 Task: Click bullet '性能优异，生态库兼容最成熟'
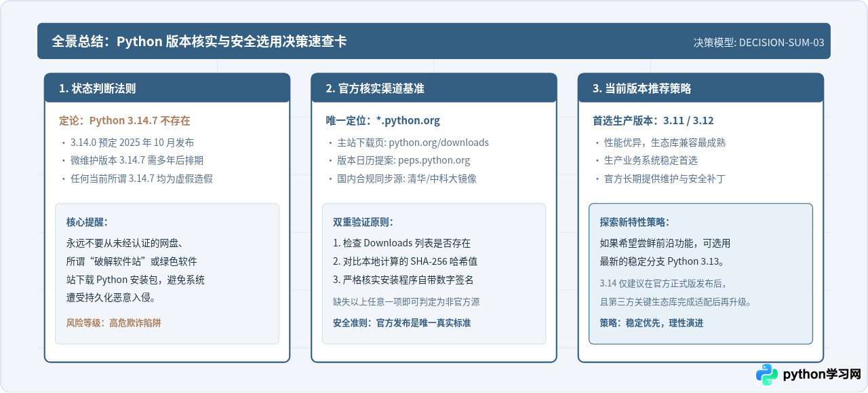click(x=665, y=143)
